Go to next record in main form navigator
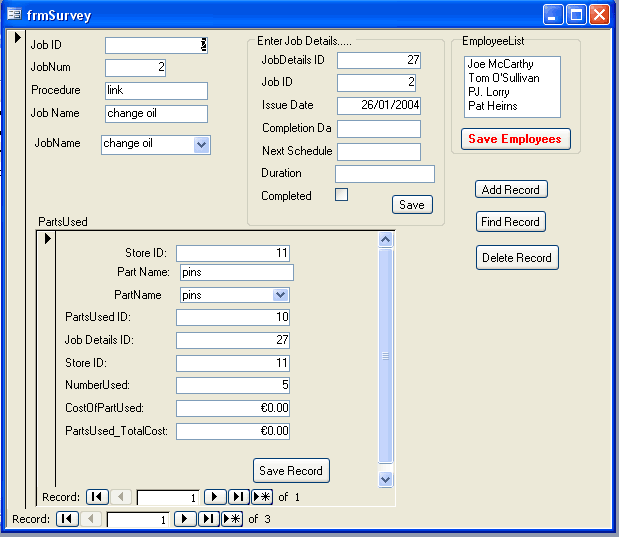619x537 pixels. pyautogui.click(x=185, y=519)
